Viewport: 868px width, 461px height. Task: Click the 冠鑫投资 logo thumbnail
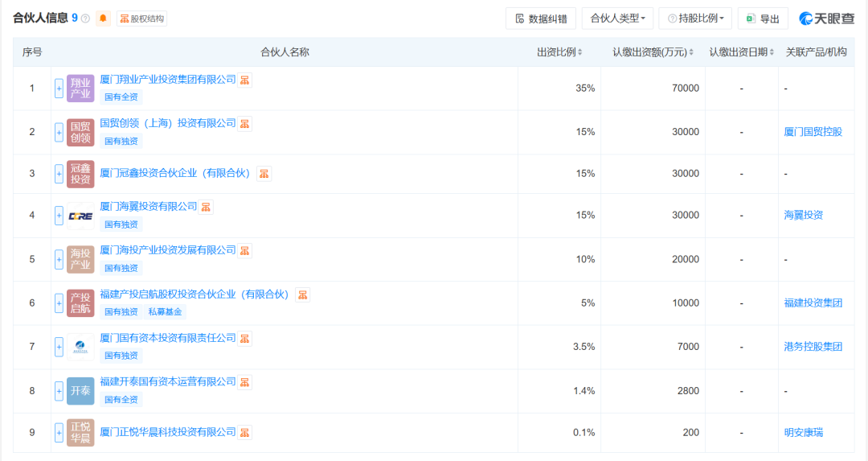(x=80, y=174)
